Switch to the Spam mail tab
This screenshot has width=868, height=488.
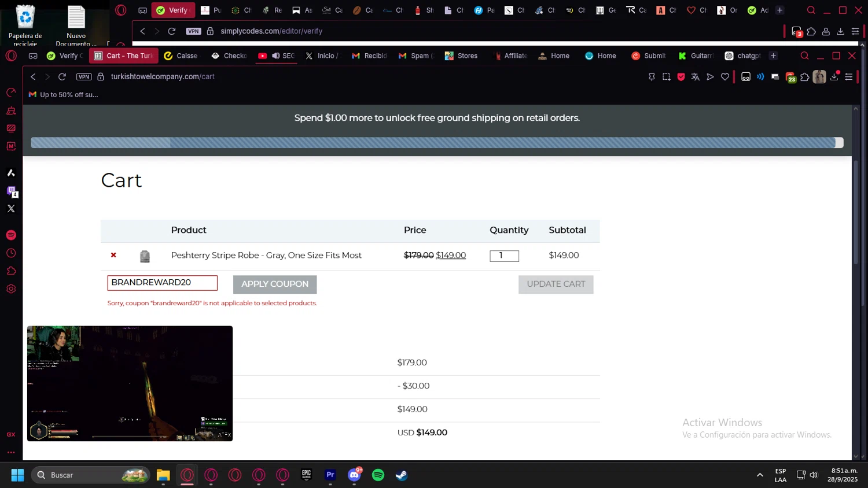click(x=415, y=56)
